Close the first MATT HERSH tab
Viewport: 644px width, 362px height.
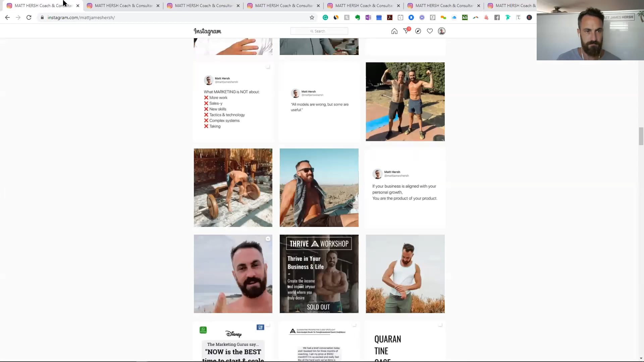(78, 6)
